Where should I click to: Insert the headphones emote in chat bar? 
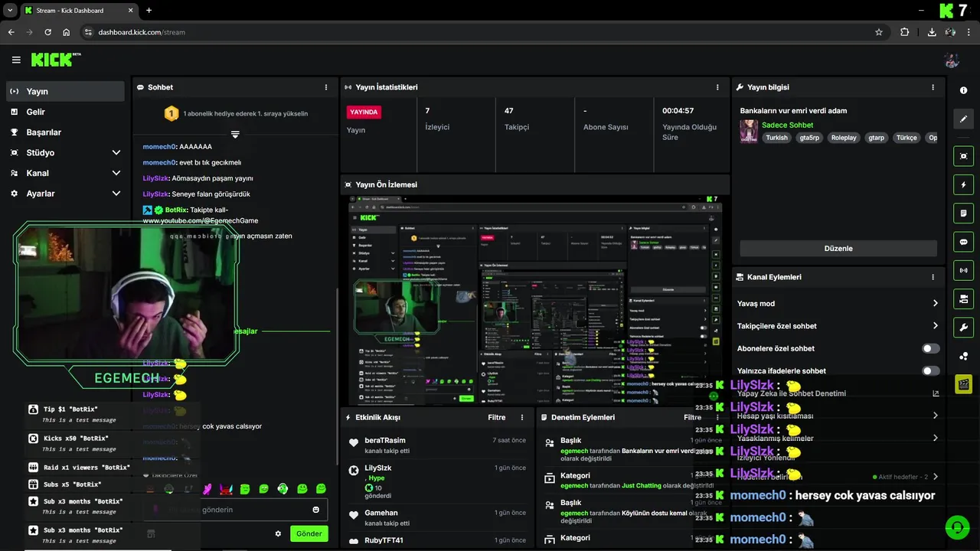[283, 488]
